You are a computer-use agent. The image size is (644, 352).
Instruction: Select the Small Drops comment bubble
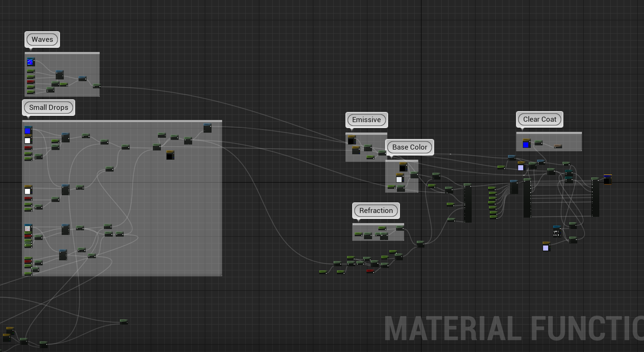49,108
